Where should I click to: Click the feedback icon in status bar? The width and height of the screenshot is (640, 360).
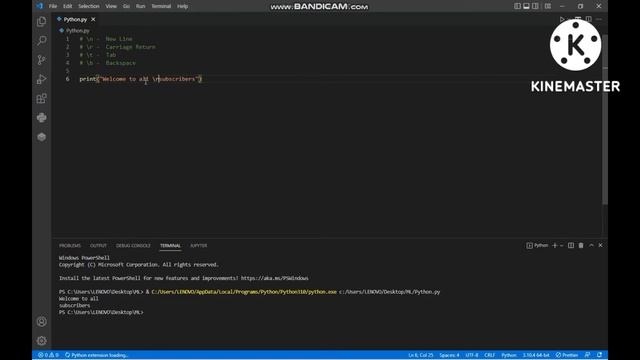click(587, 355)
